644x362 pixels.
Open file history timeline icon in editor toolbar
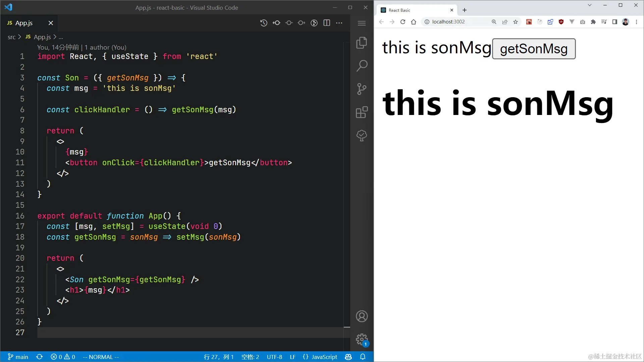264,23
